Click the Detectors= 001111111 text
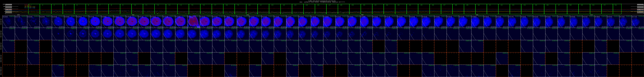 coord(339,2)
